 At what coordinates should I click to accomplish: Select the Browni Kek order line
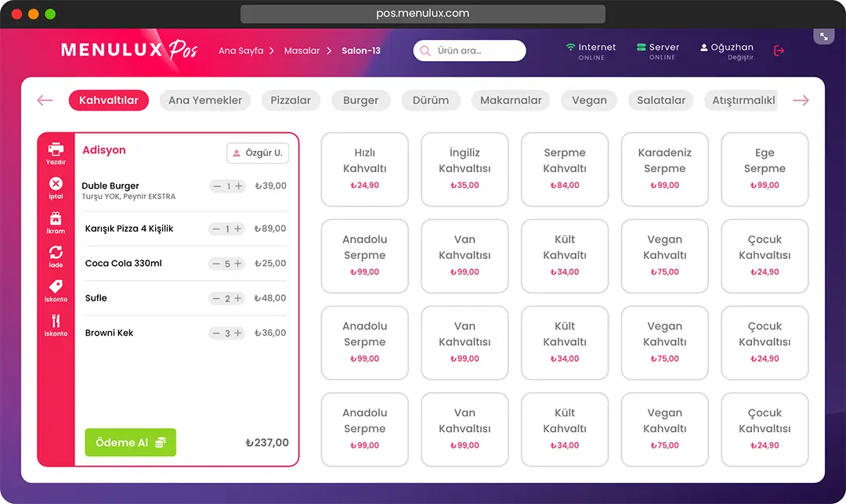point(184,333)
